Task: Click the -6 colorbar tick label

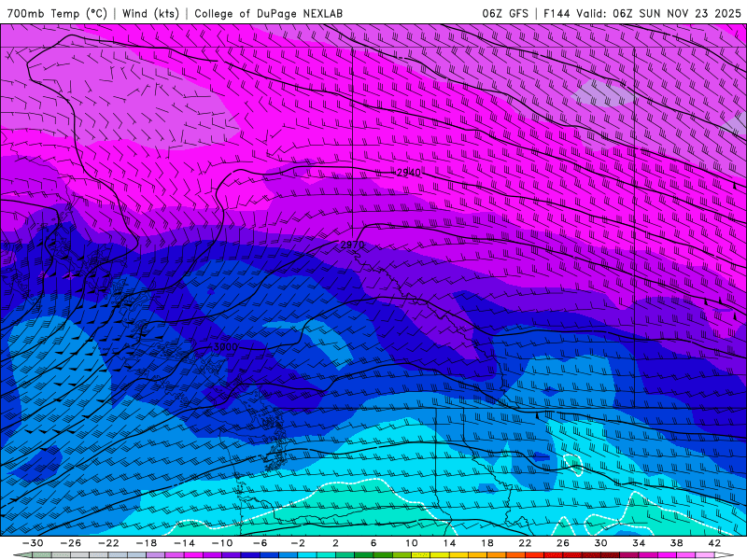Action: [x=260, y=543]
